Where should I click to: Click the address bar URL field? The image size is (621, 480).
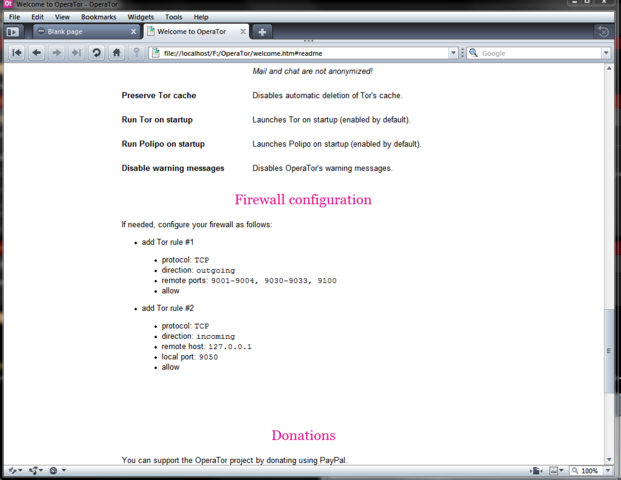coord(305,53)
